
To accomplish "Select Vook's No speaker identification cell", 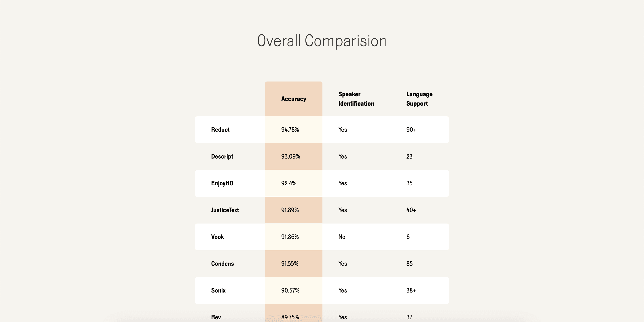I will pyautogui.click(x=342, y=237).
